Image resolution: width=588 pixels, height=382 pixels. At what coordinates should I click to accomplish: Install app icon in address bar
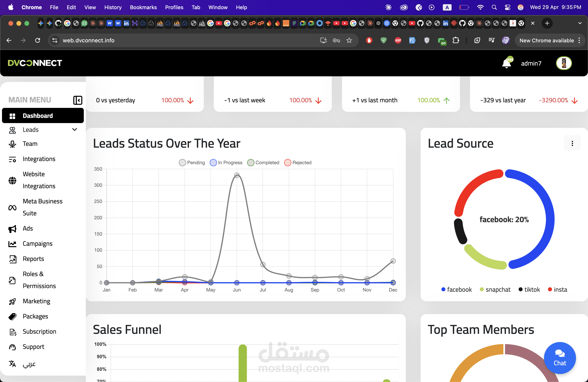[323, 40]
